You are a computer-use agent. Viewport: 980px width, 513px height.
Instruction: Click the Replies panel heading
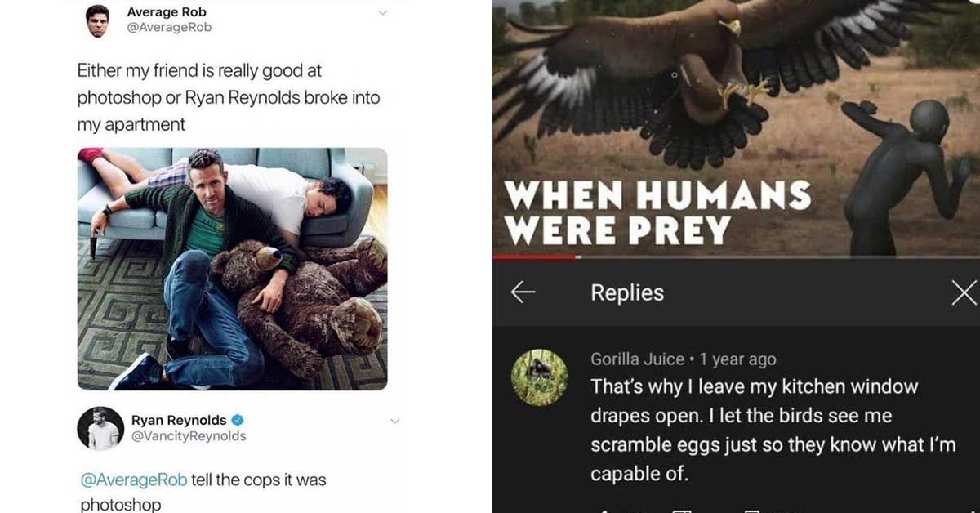click(627, 292)
